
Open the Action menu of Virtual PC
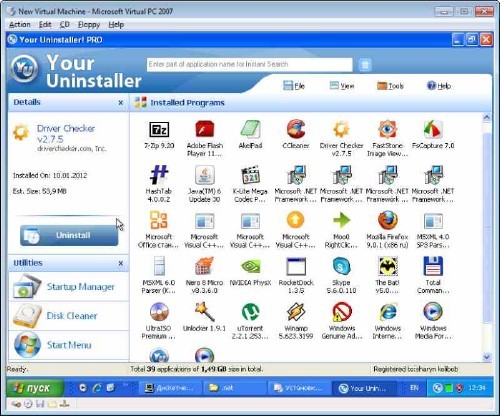[20, 25]
